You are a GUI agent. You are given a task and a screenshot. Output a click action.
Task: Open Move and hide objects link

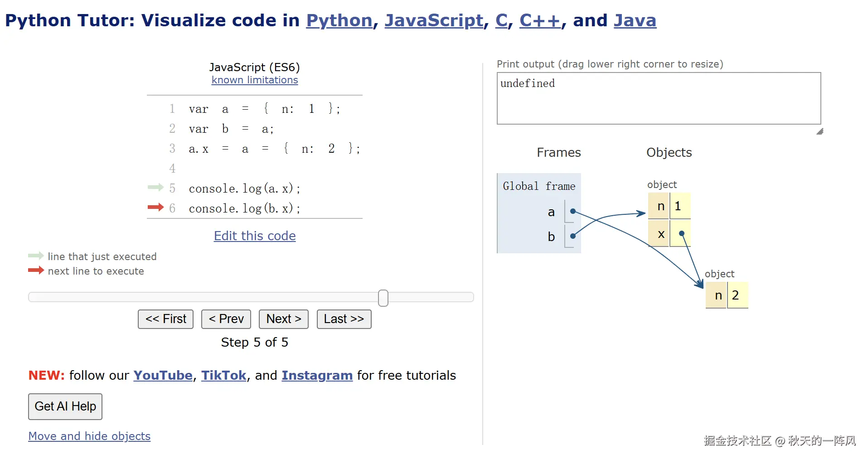pos(89,436)
